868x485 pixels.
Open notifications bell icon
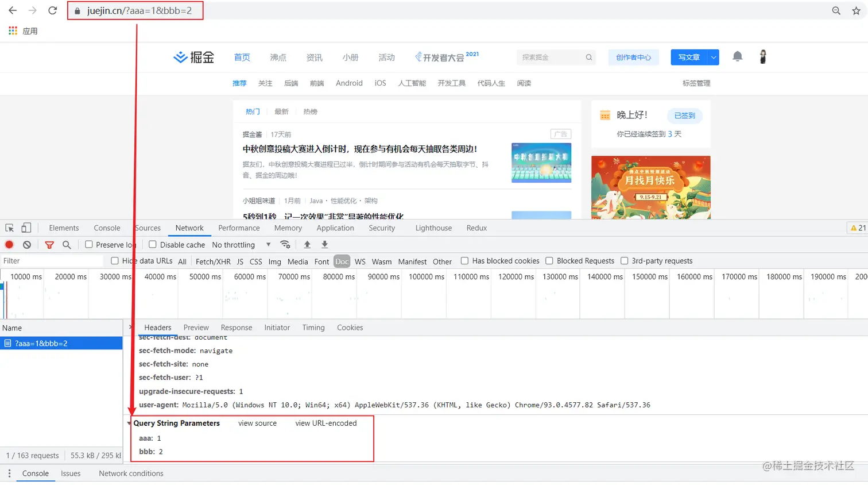tap(738, 56)
